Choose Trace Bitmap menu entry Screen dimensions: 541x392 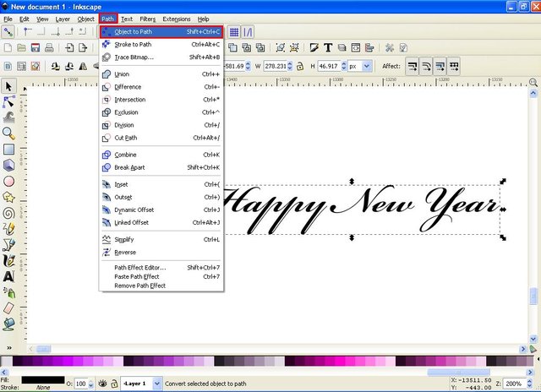point(161,57)
